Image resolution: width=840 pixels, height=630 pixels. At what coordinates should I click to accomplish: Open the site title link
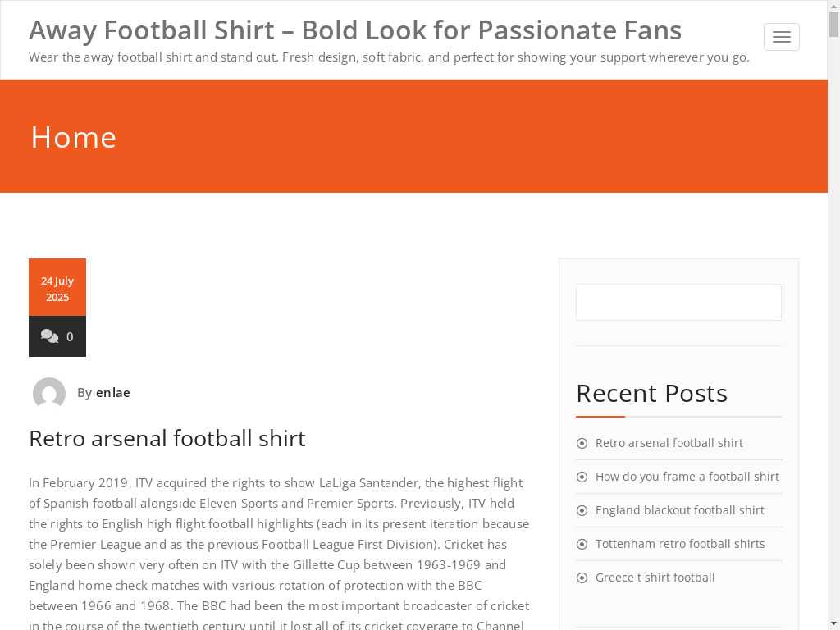[x=355, y=30]
